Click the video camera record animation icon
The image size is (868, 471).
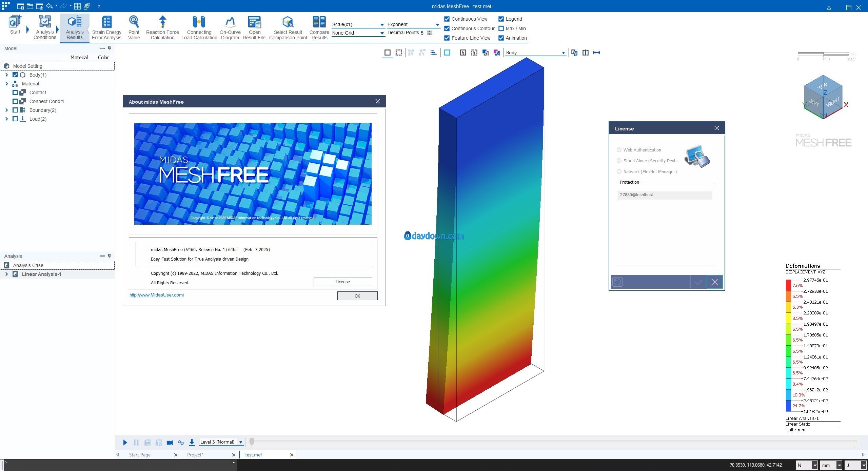click(170, 443)
